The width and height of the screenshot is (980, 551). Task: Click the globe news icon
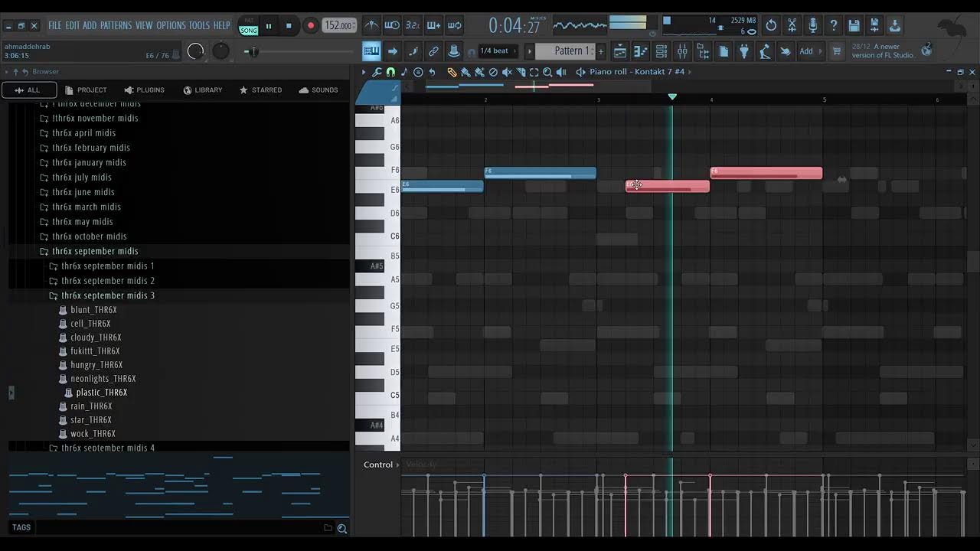[x=926, y=51]
